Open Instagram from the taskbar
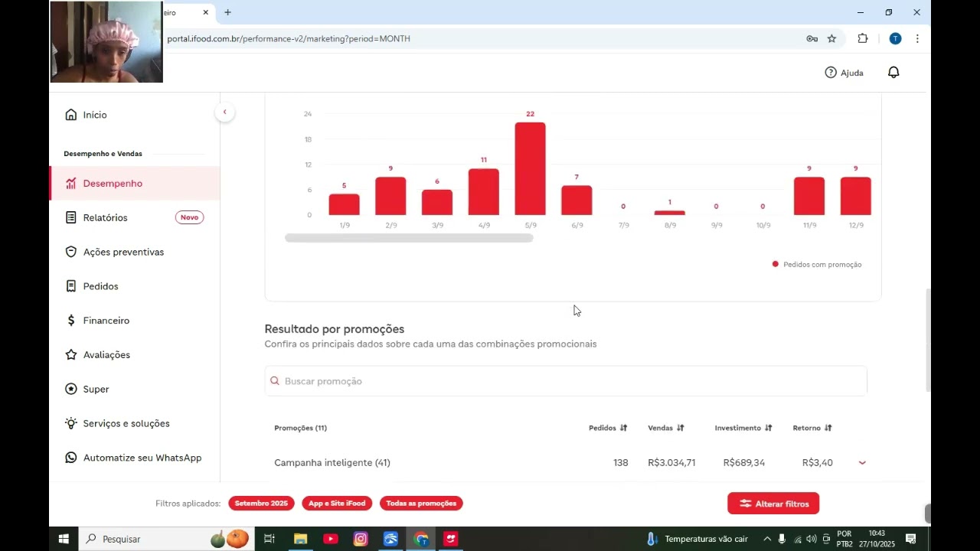This screenshot has width=980, height=551. 361,539
